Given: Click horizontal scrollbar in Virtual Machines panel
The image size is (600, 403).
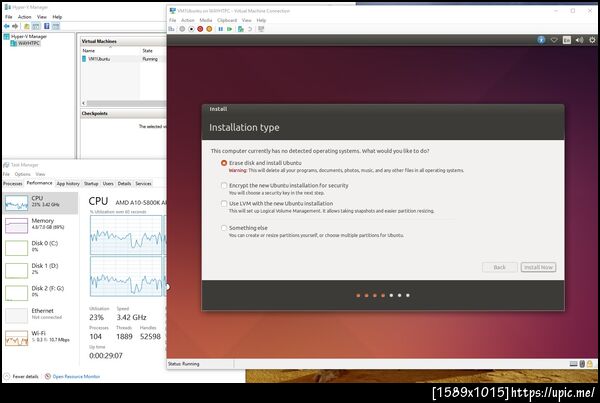Looking at the screenshot, I should coord(125,103).
